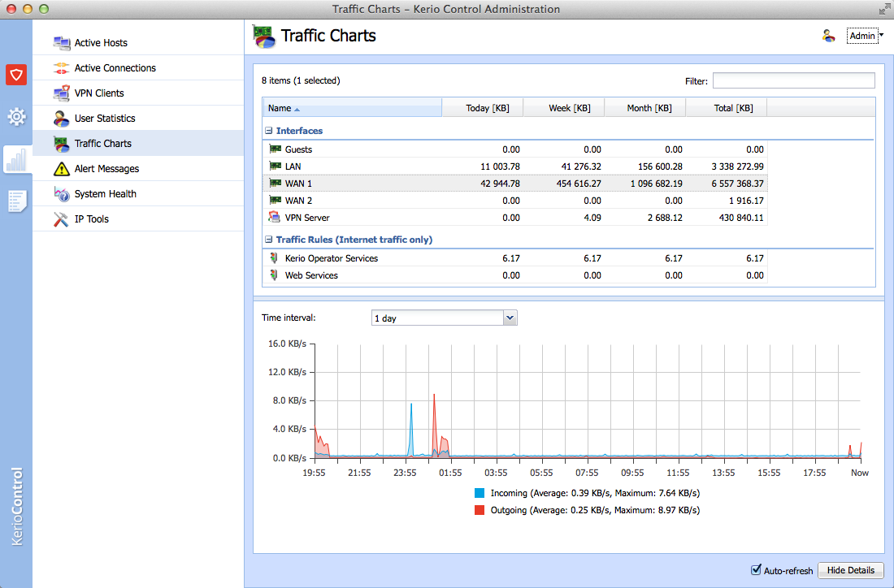Click the LAN interface card icon

[275, 166]
